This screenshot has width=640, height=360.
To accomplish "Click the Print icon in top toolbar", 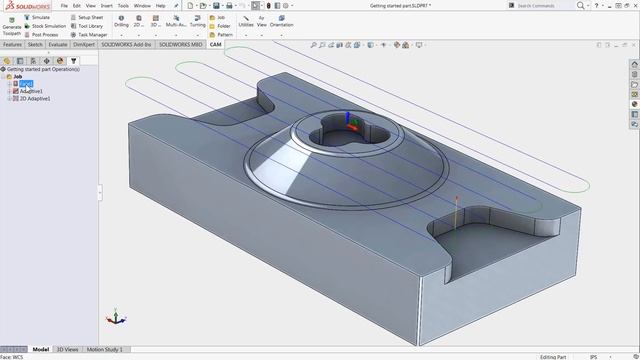I will click(x=229, y=6).
